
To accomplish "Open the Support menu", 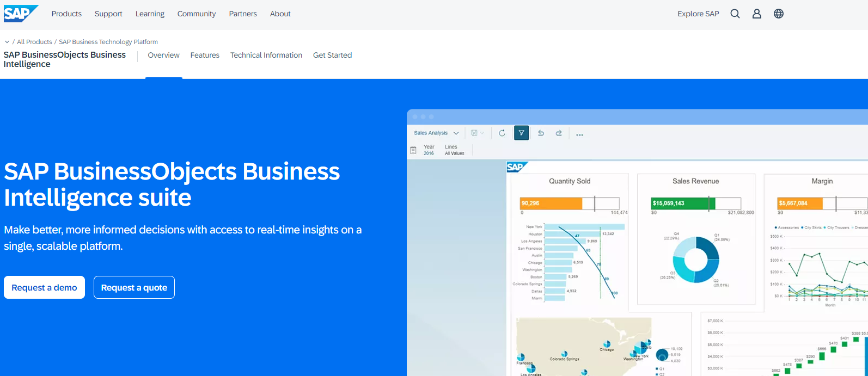I will (108, 14).
